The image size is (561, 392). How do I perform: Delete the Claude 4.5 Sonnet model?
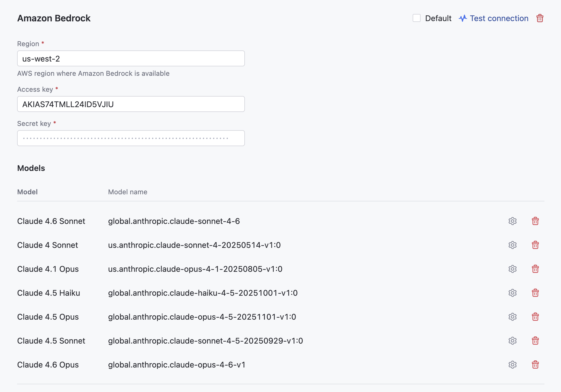tap(535, 341)
